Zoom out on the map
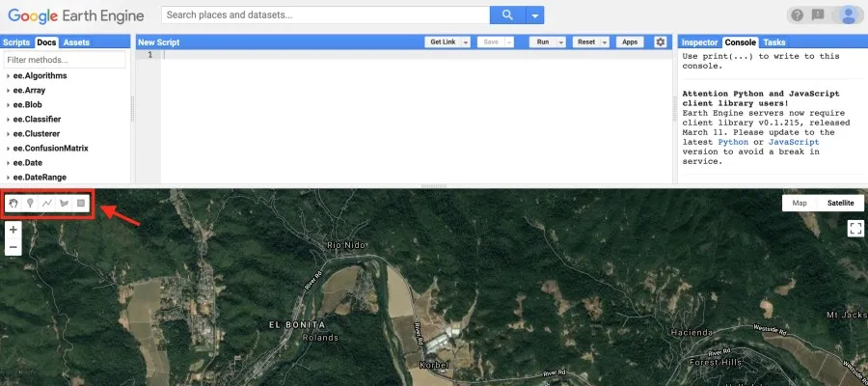 tap(14, 247)
